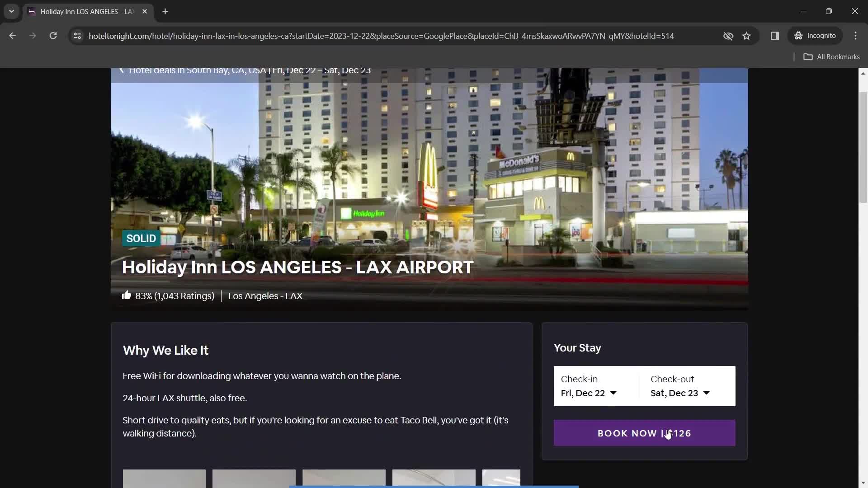Click the 24-hour LAX shuttle line

[x=184, y=398]
